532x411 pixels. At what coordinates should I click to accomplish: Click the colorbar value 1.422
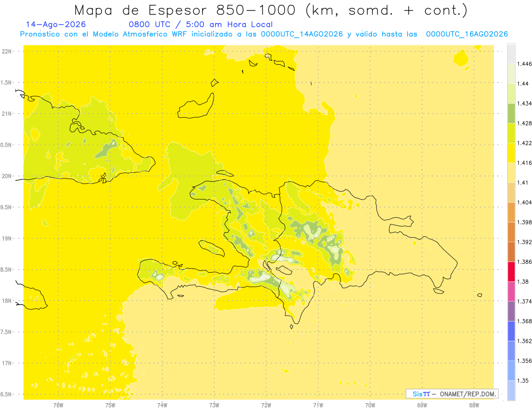[525, 143]
